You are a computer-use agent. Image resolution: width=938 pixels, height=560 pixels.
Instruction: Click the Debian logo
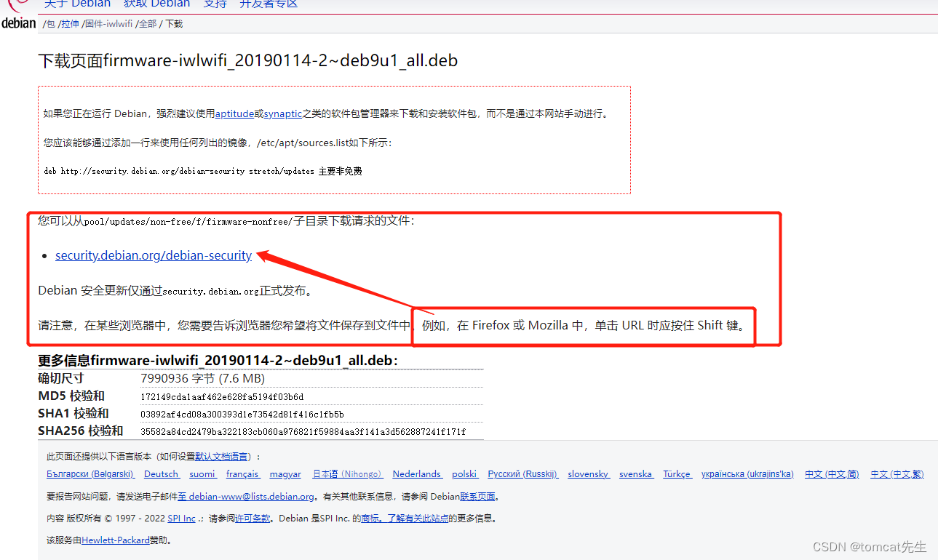18,15
